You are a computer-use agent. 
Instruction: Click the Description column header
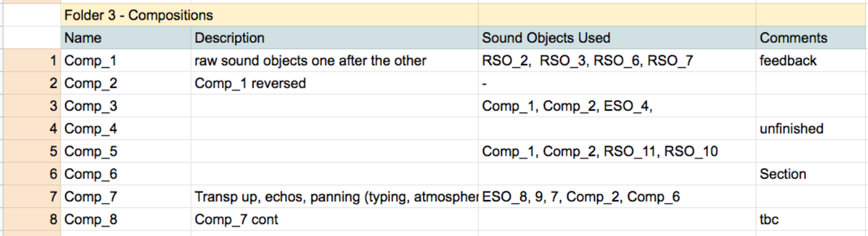point(334,38)
